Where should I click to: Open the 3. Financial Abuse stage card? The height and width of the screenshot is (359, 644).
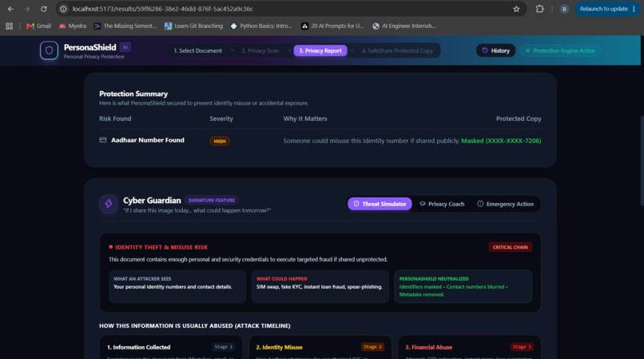click(x=470, y=348)
